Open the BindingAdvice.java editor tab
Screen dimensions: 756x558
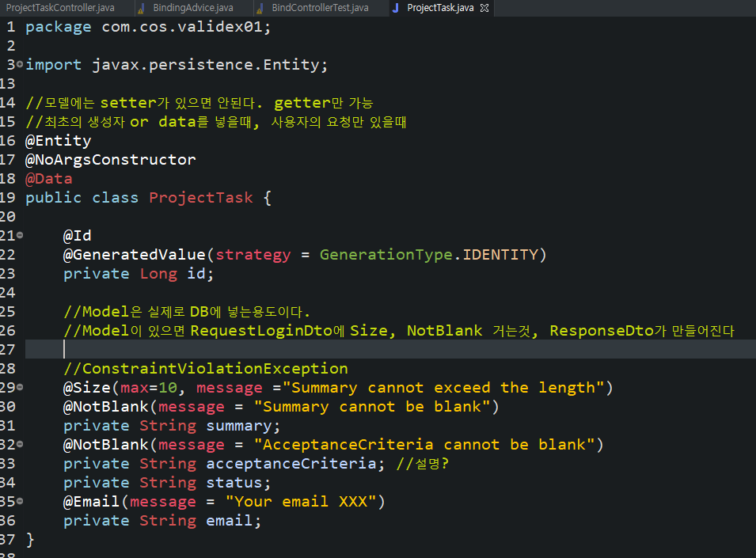(x=193, y=8)
